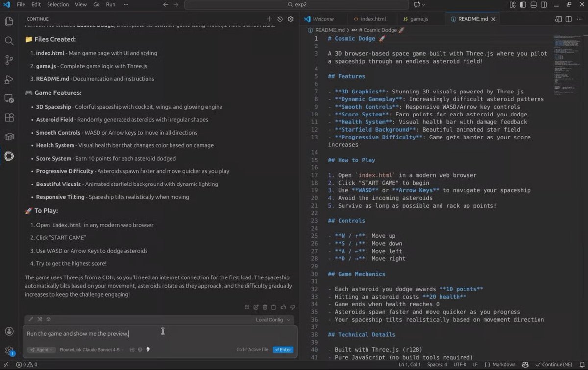Open the Run menu
The height and width of the screenshot is (370, 588).
pyautogui.click(x=111, y=4)
